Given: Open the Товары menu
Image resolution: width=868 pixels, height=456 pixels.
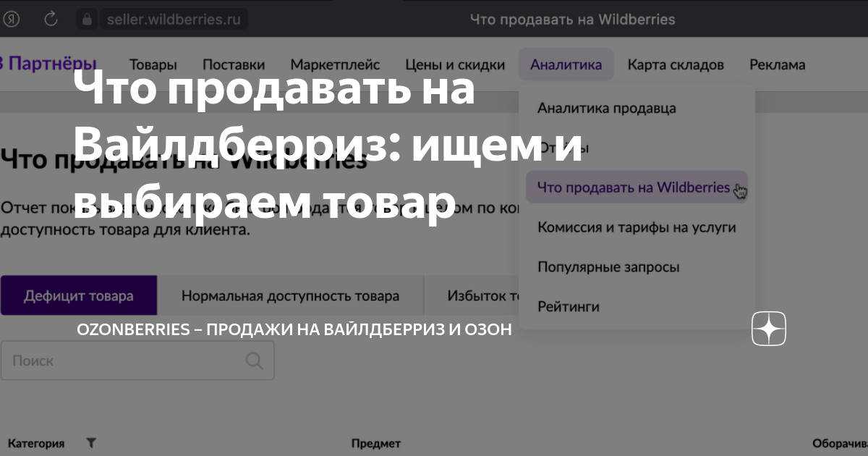Looking at the screenshot, I should 153,64.
